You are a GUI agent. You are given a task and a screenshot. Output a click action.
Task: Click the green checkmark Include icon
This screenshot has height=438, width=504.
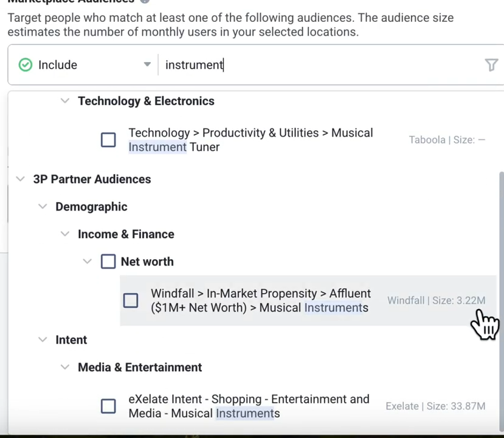pos(26,65)
